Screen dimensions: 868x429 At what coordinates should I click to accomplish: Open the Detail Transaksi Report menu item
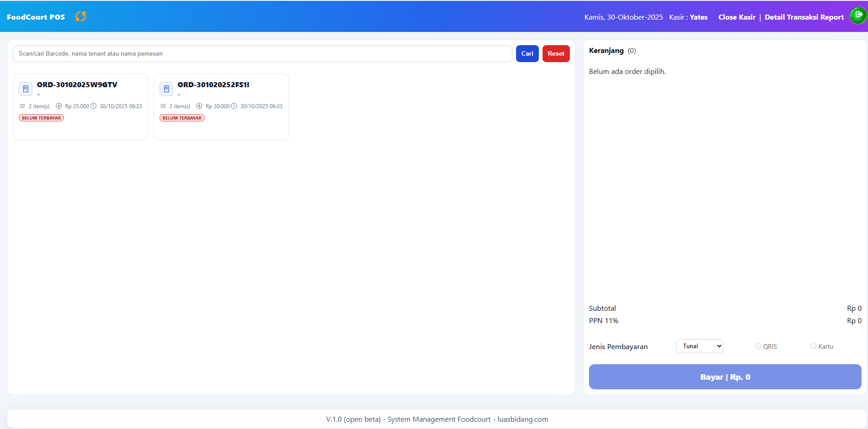point(804,17)
